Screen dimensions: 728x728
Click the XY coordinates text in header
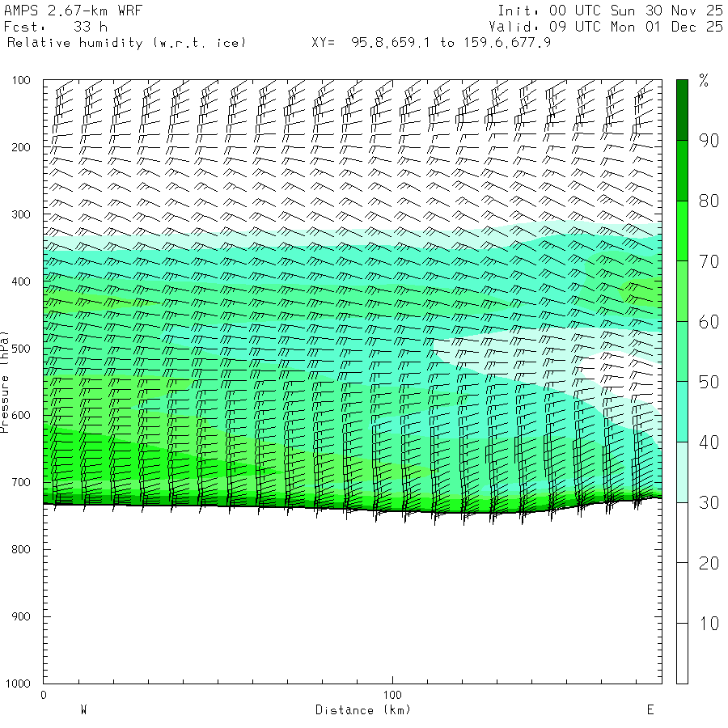[431, 42]
